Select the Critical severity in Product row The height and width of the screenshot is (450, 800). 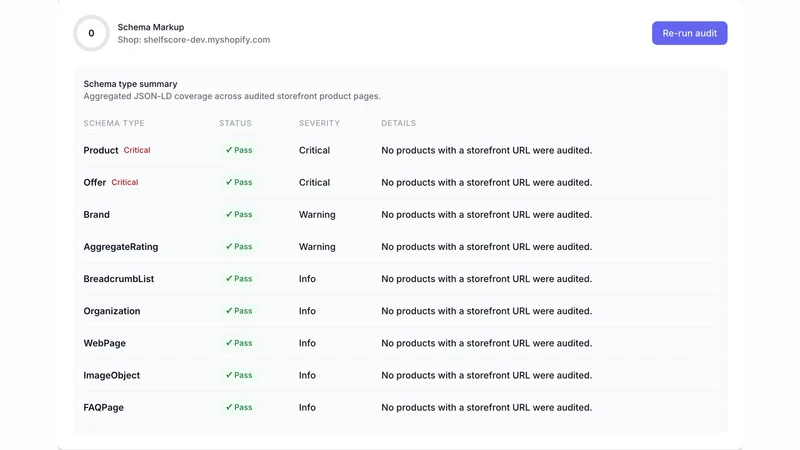(314, 151)
